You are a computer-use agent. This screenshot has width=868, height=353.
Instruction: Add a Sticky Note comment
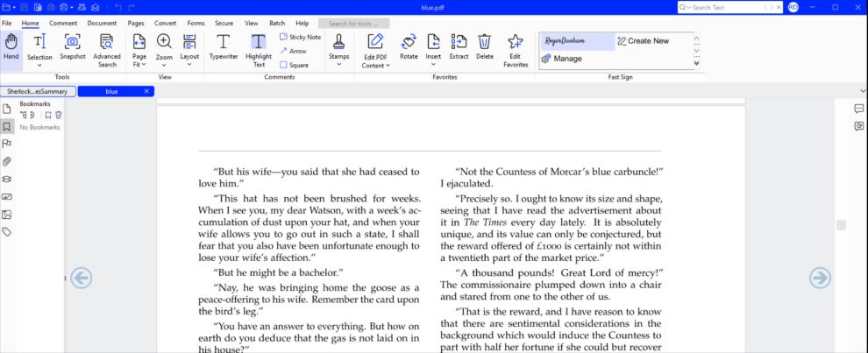tap(300, 37)
